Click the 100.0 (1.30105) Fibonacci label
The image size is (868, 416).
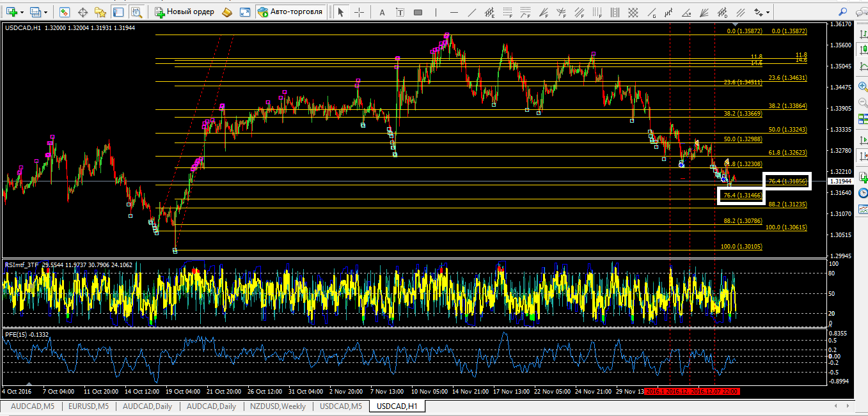[741, 247]
